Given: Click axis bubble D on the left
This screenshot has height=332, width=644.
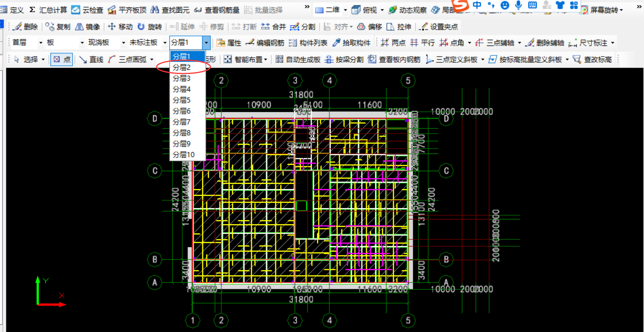Looking at the screenshot, I should pyautogui.click(x=155, y=118).
